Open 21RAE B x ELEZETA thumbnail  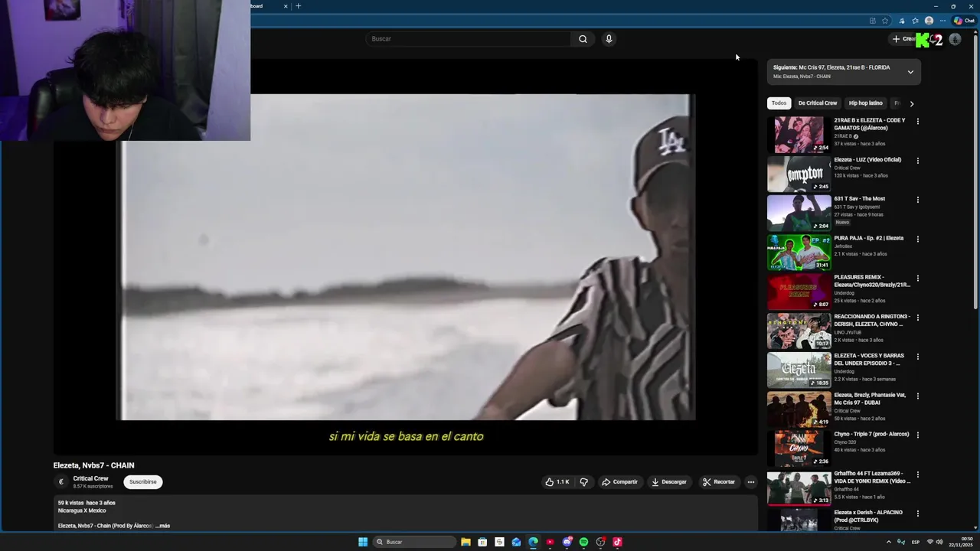pyautogui.click(x=799, y=135)
